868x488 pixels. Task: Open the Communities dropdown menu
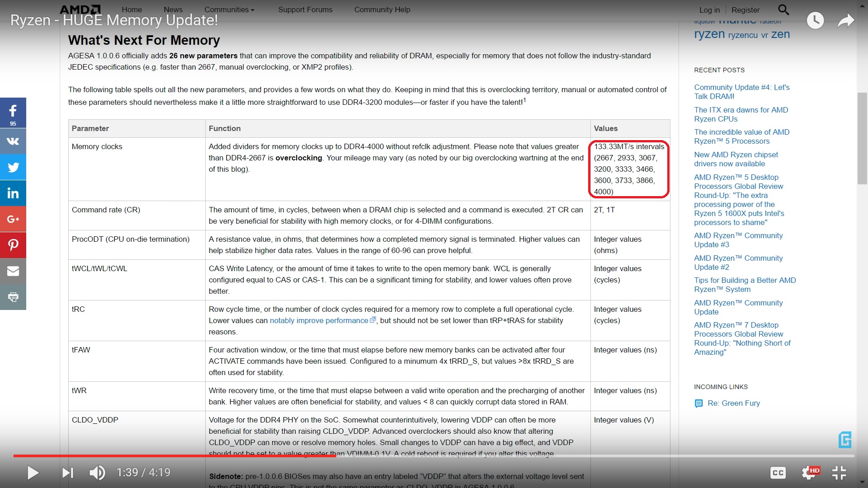(229, 9)
